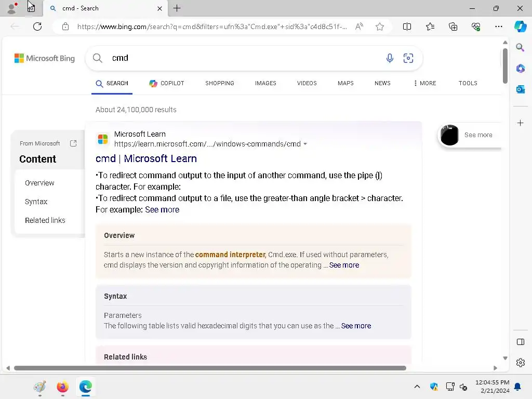This screenshot has height=399, width=532.
Task: Add this page to favorites star
Action: coord(380,26)
